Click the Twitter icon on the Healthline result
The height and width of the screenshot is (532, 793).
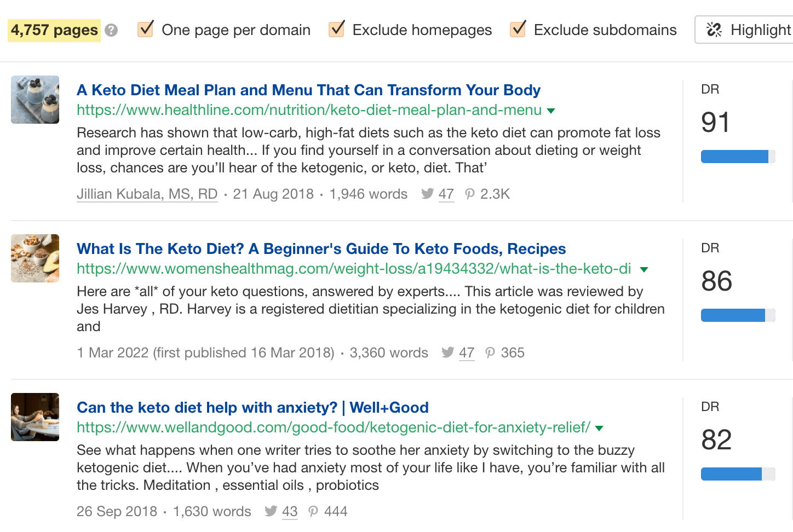(x=428, y=194)
